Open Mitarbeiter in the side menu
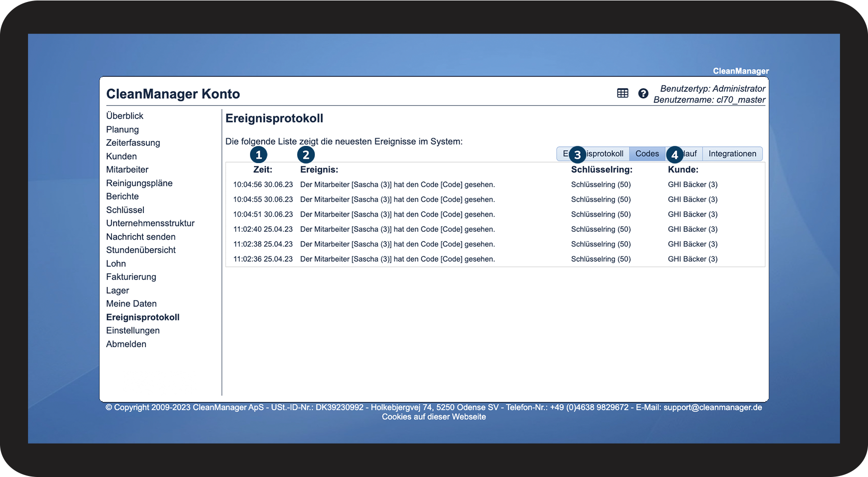Image resolution: width=868 pixels, height=477 pixels. (127, 169)
